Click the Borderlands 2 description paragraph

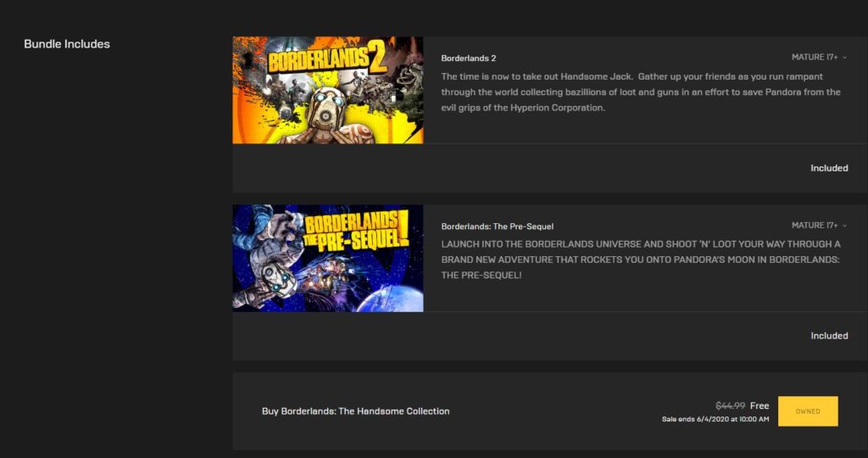(x=641, y=92)
